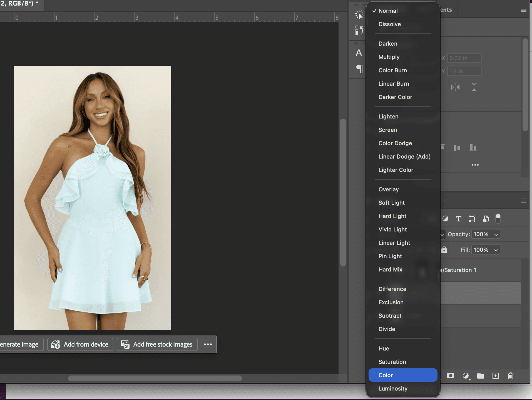Click the vertical canvas scrollbar
Screen dimensions: 532x400
pyautogui.click(x=343, y=192)
